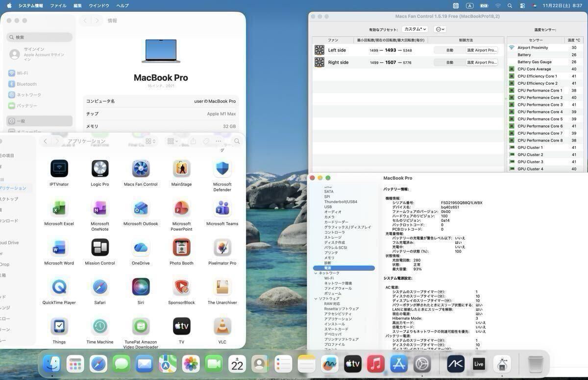The width and height of the screenshot is (588, 380).
Task: Click the Finder search magnifier icon
Action: pos(237,141)
